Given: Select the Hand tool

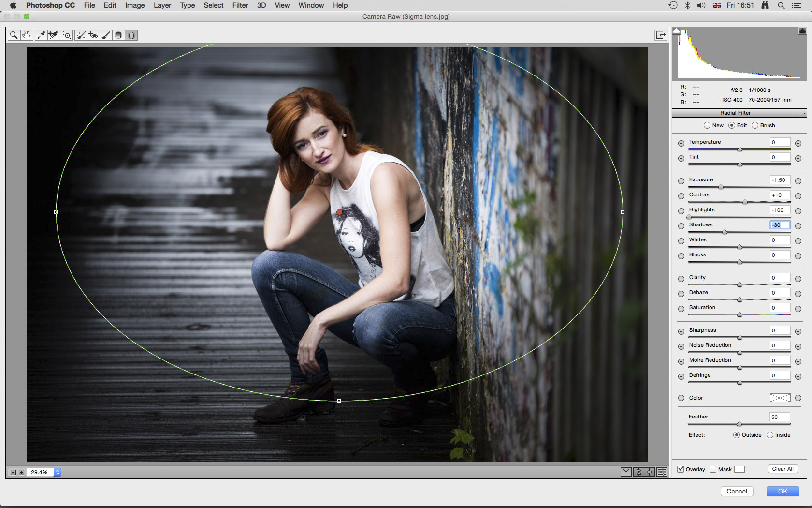Looking at the screenshot, I should pyautogui.click(x=26, y=35).
